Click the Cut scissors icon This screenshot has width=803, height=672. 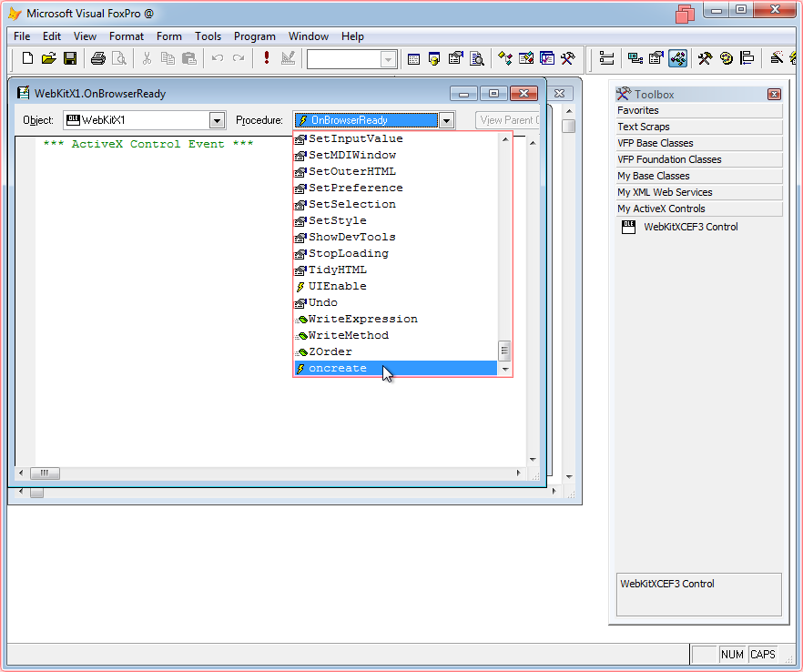[147, 58]
